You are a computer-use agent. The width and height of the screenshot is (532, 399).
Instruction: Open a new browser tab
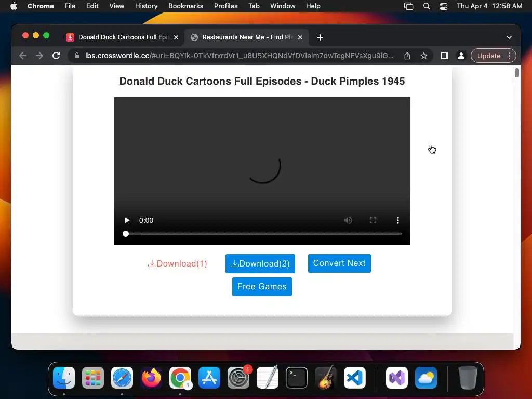(320, 37)
